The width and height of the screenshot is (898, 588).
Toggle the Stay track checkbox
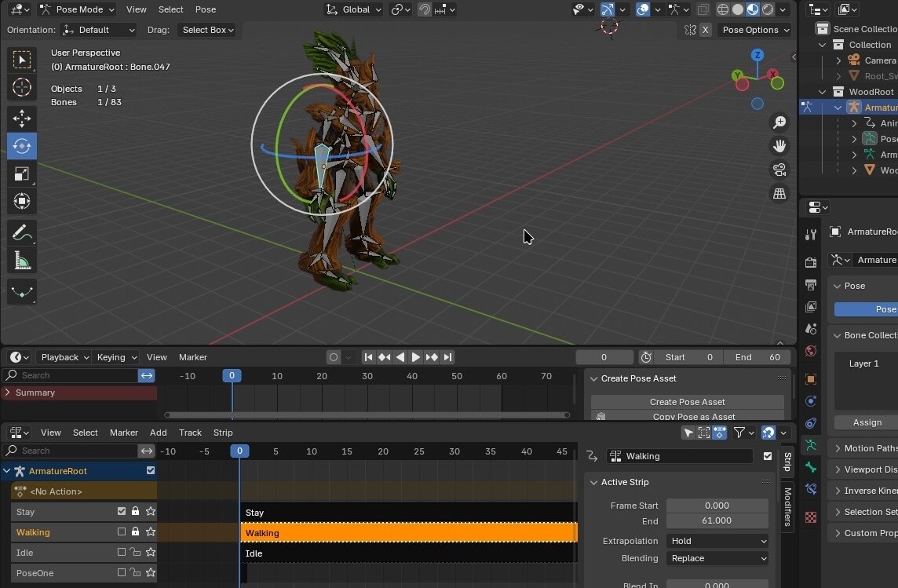point(122,511)
